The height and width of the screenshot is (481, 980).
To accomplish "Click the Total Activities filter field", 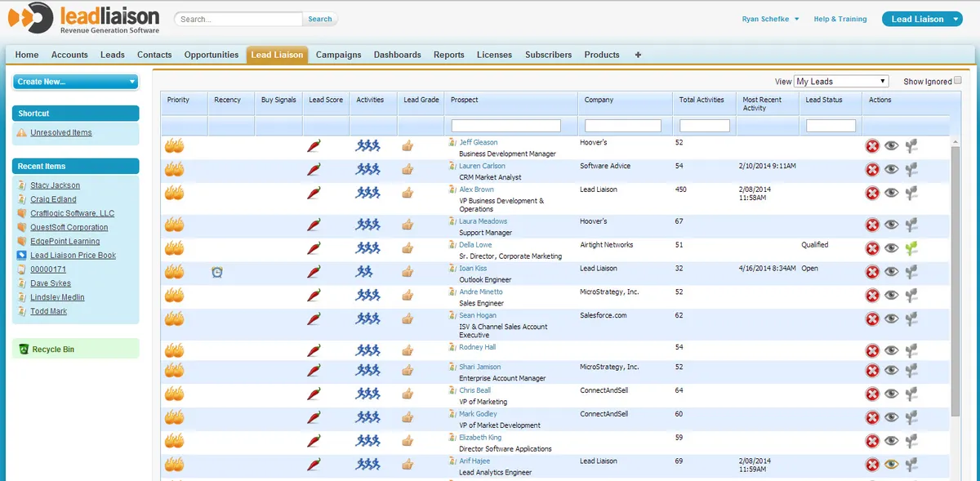I will (705, 126).
